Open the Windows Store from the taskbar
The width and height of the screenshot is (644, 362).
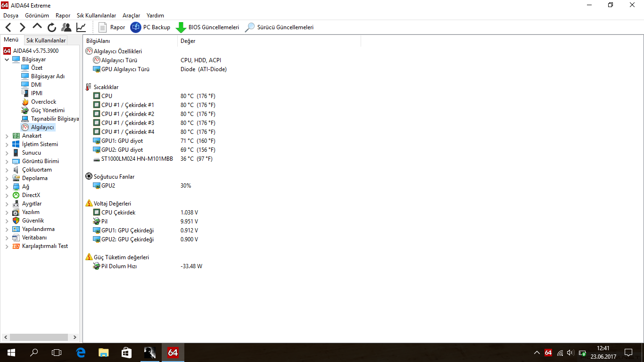pos(126,353)
